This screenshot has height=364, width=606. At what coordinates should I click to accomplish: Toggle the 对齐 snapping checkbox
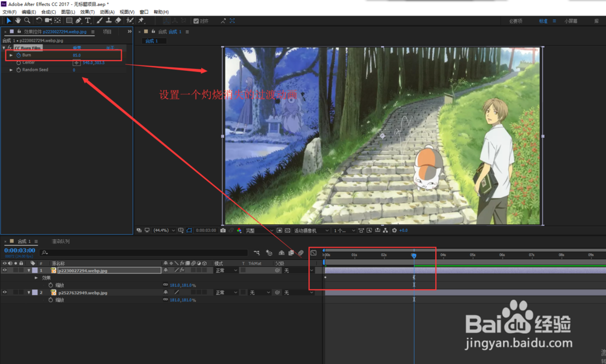[196, 21]
